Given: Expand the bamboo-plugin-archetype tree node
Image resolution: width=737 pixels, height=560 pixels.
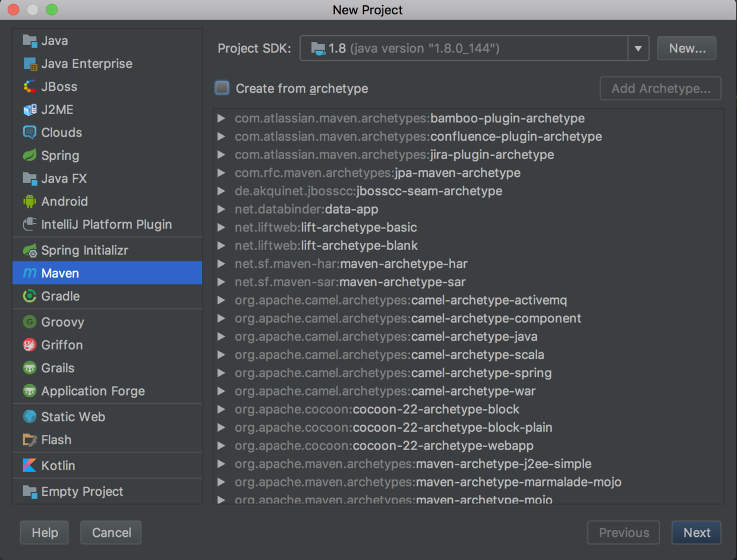Looking at the screenshot, I should pos(222,119).
